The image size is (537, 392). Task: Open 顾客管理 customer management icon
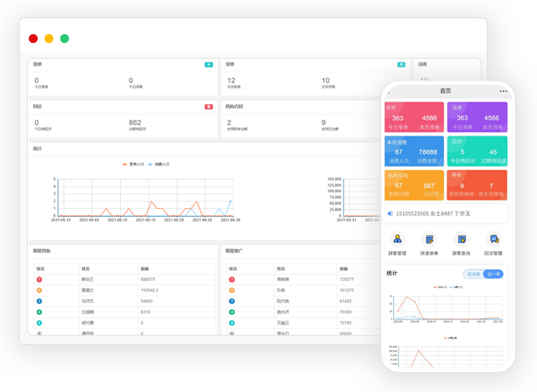click(x=397, y=239)
